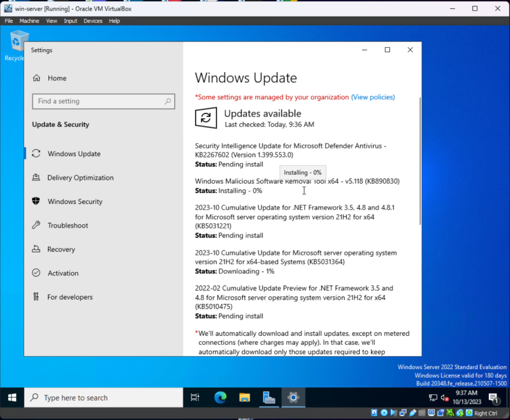Select Delivery Optimization from the sidebar
The width and height of the screenshot is (510, 420).
pyautogui.click(x=81, y=177)
